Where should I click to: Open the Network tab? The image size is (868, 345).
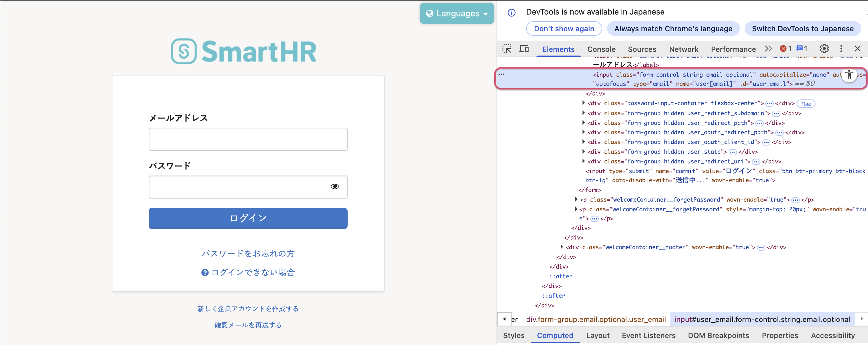coord(683,49)
